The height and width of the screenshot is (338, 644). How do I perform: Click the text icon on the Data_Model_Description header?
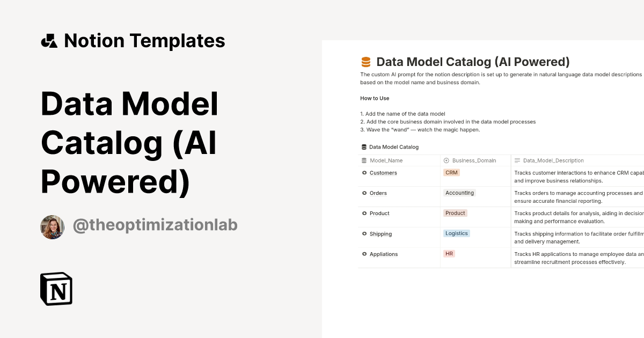(x=517, y=160)
